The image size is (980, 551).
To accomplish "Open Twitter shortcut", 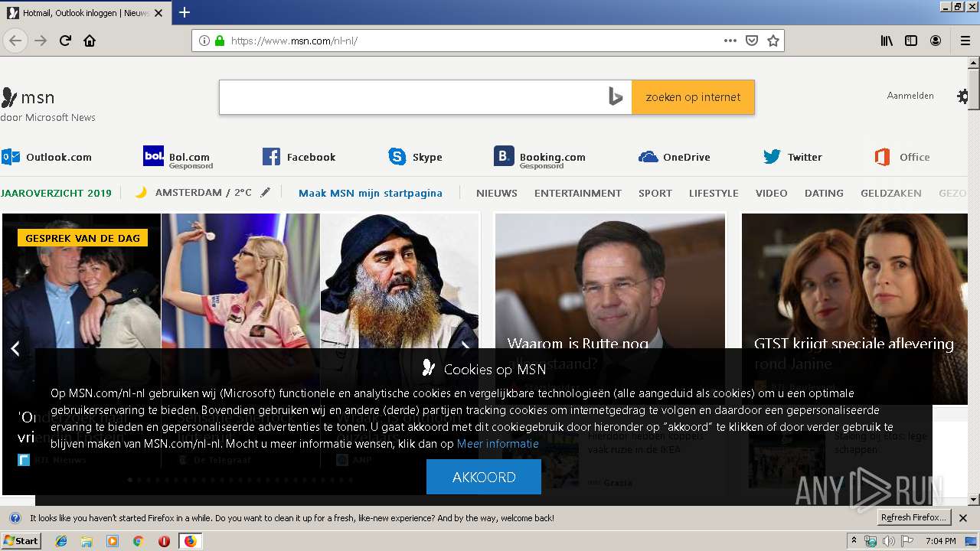I will (792, 157).
